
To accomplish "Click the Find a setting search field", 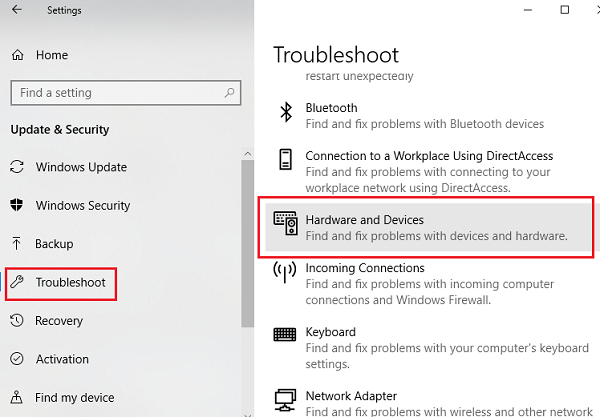I will pos(126,93).
